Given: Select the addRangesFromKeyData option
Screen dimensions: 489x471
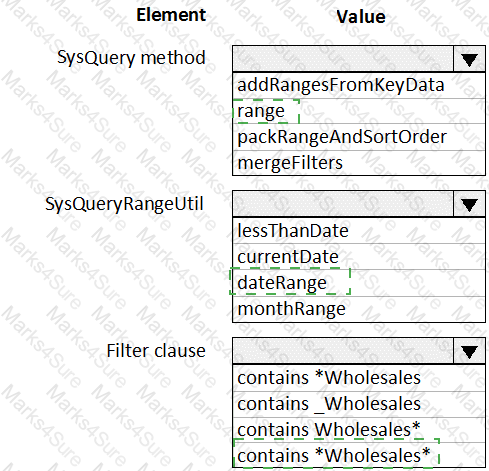Looking at the screenshot, I should [x=359, y=85].
